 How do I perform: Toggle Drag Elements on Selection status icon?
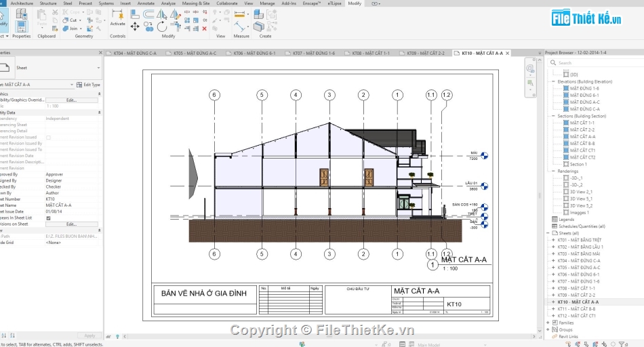604,344
